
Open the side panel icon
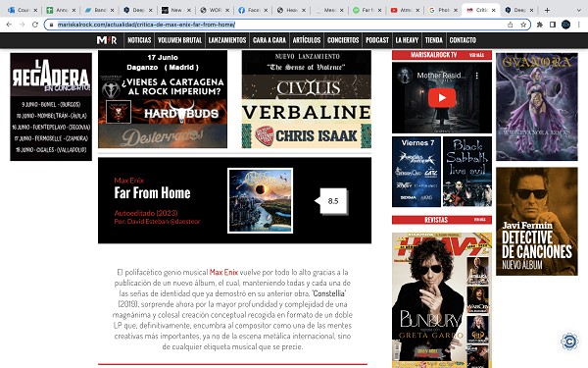(x=553, y=25)
